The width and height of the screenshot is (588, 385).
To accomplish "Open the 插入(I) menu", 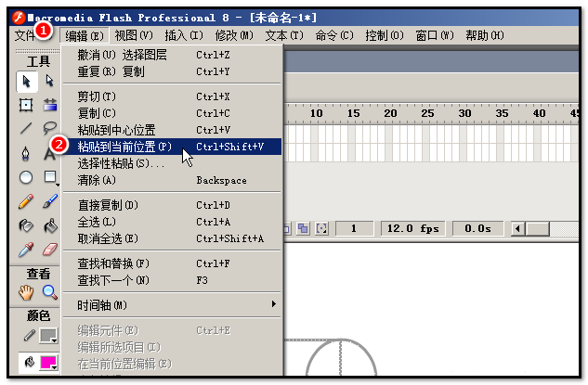I will pyautogui.click(x=184, y=35).
